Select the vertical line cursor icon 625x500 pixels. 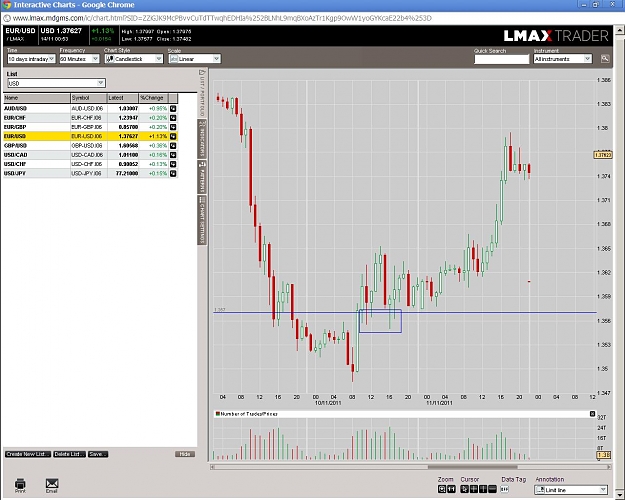pos(483,489)
